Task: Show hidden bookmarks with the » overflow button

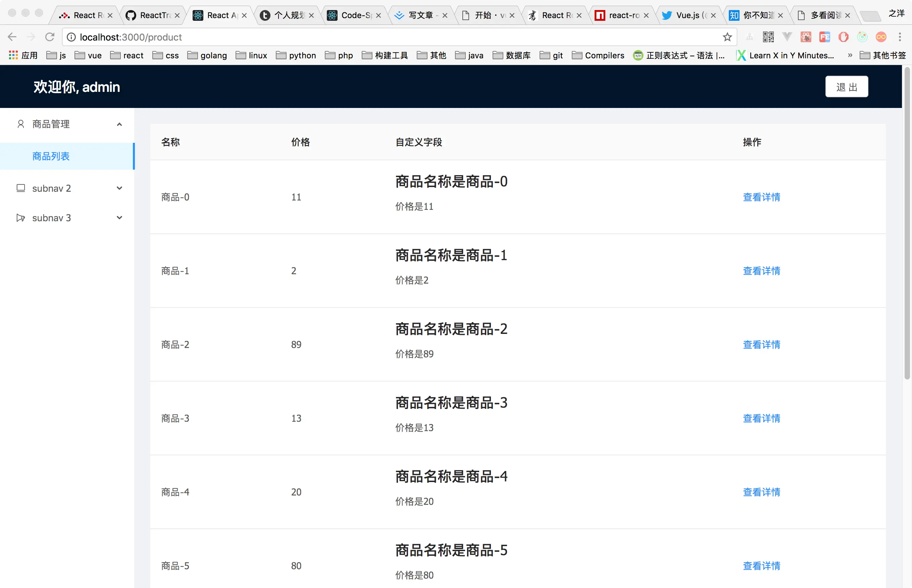Action: [x=850, y=55]
